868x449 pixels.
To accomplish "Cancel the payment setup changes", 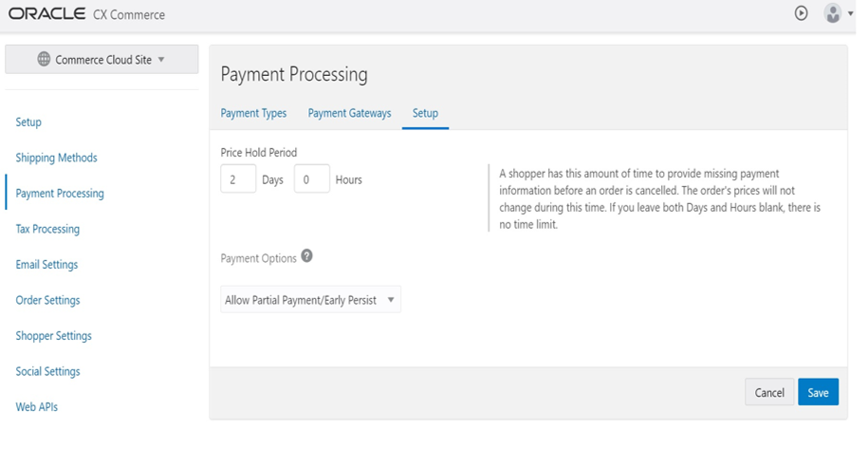I will click(x=769, y=392).
